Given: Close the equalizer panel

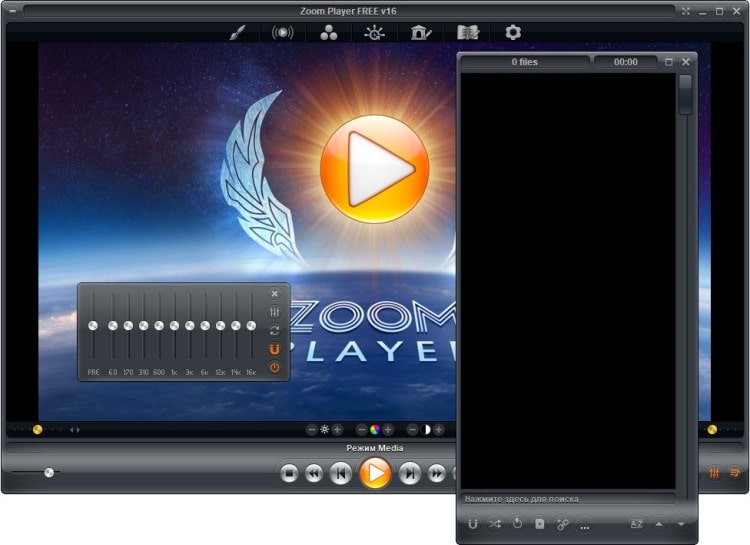Looking at the screenshot, I should (x=275, y=293).
